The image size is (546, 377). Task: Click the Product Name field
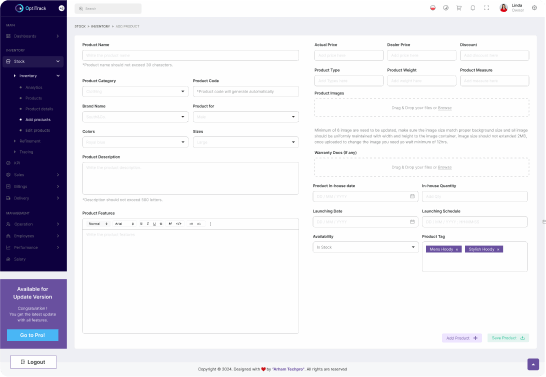click(x=190, y=55)
